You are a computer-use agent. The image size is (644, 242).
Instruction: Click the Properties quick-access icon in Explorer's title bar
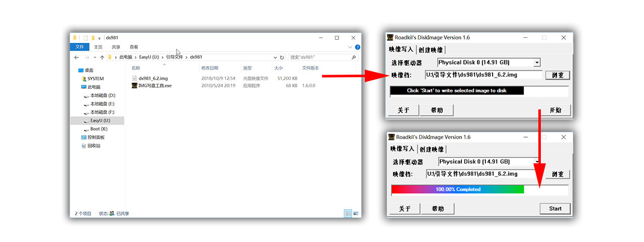click(86, 38)
